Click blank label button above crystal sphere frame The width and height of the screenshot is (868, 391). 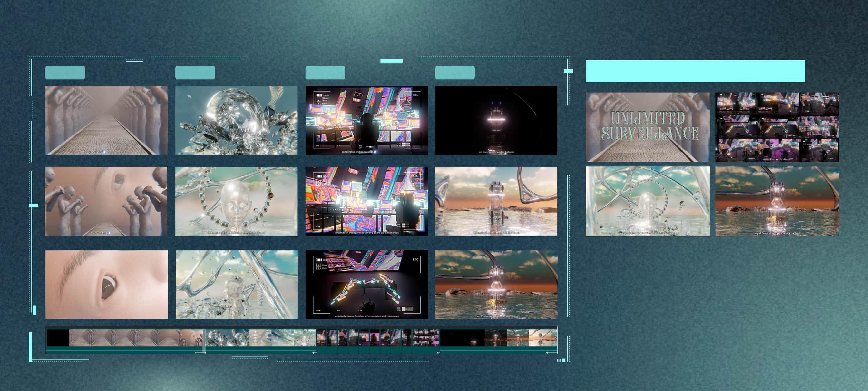[195, 73]
